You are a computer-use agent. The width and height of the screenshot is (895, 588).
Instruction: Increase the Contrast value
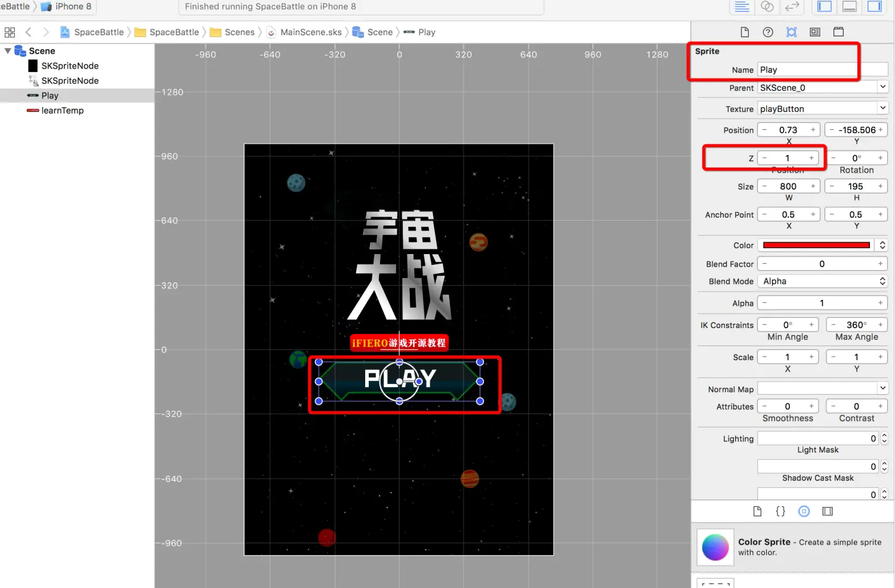[x=880, y=406]
